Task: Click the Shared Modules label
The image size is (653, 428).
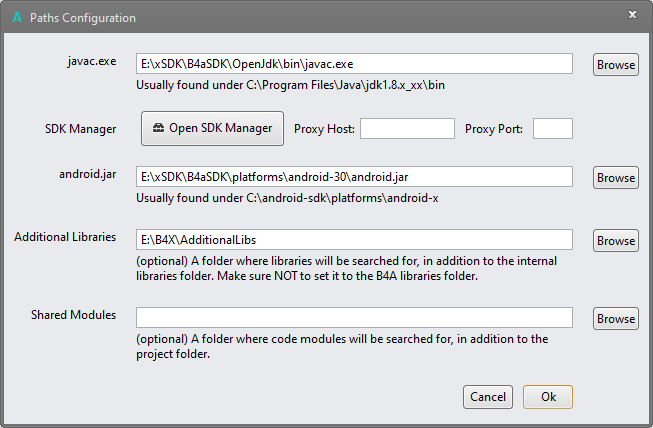Action: pyautogui.click(x=73, y=315)
